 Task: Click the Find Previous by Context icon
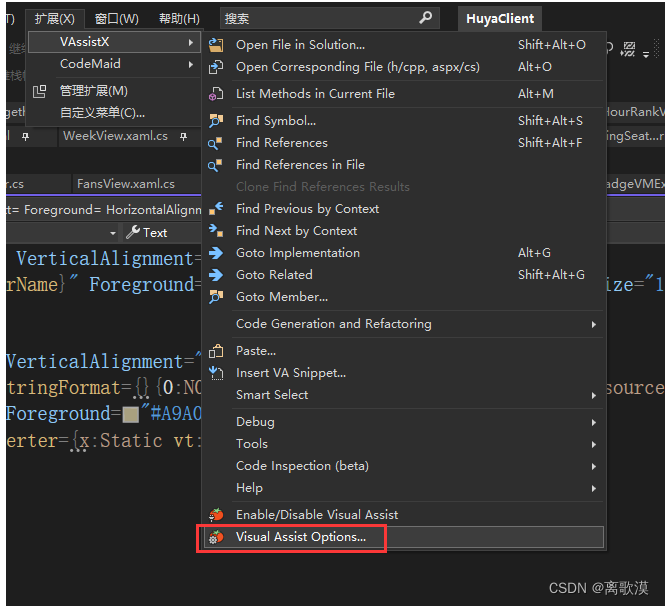tap(216, 209)
